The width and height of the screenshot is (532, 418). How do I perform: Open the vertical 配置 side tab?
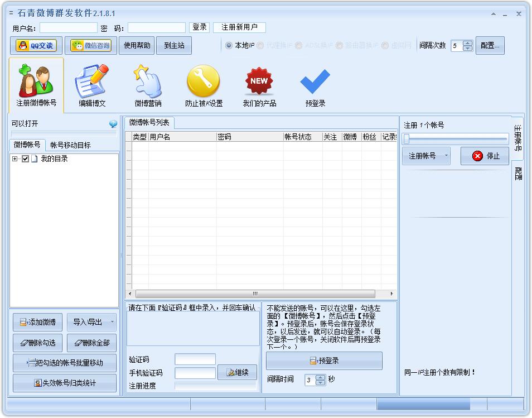click(x=518, y=173)
